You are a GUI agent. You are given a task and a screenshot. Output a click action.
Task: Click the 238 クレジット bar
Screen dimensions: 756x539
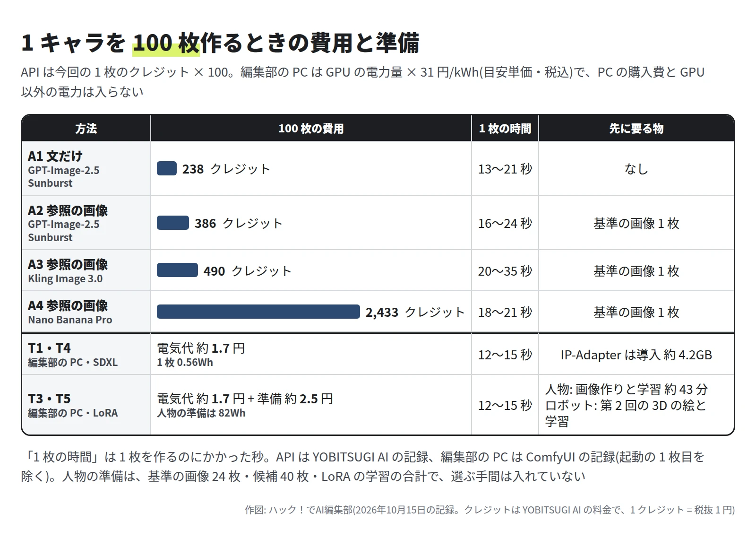(167, 168)
